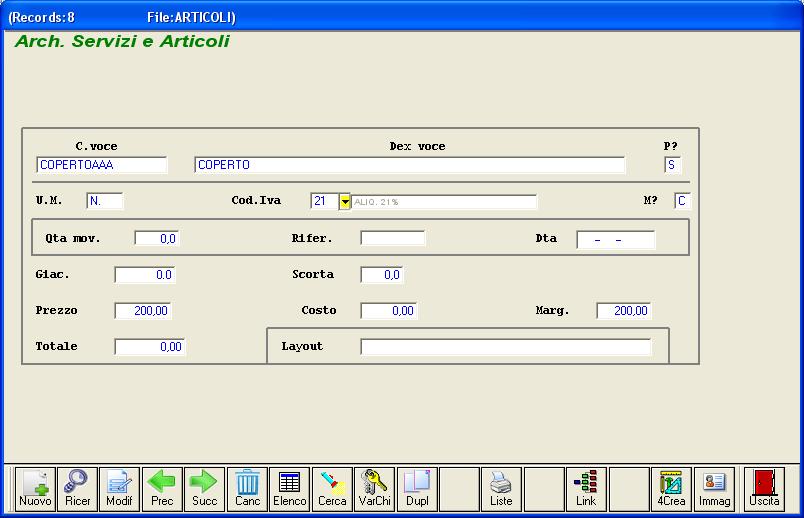Click the (Records:8 title text
804x518 pixels.
click(x=42, y=17)
